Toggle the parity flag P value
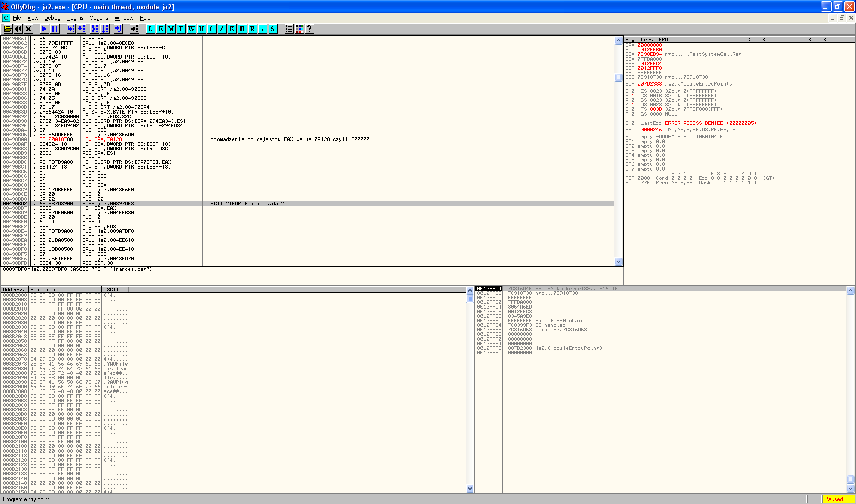Screen dimensions: 856x504 633,96
